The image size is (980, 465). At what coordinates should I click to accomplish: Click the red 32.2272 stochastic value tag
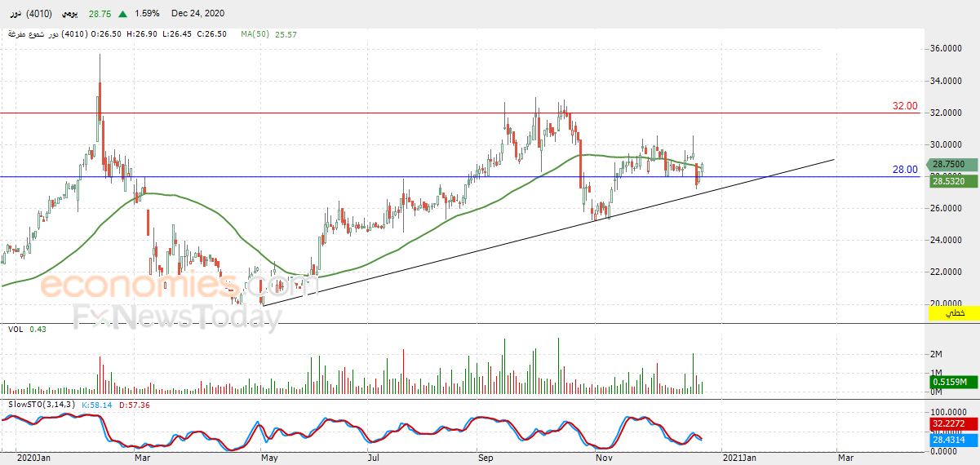(x=953, y=425)
